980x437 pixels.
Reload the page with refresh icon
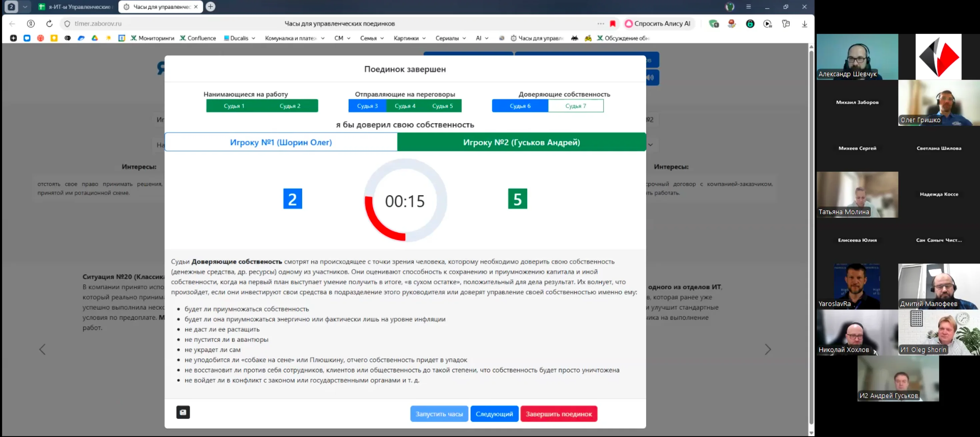49,24
